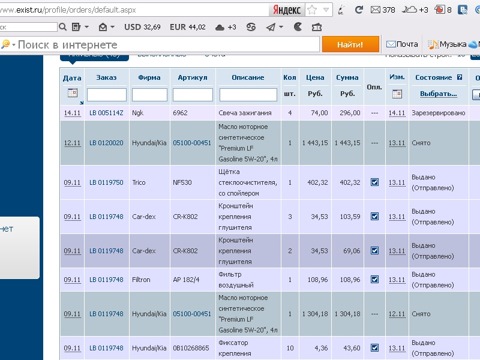Click the 'AP 182/4' article cell

[x=186, y=279]
